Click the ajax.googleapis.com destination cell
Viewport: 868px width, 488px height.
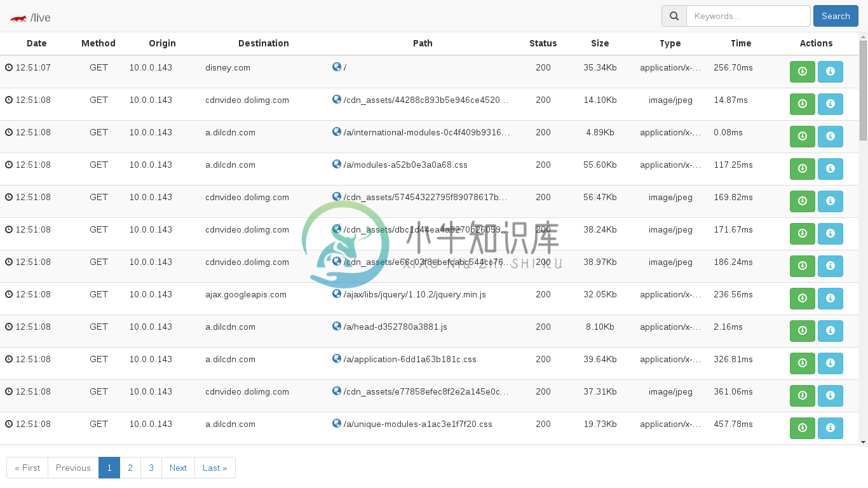tap(246, 294)
